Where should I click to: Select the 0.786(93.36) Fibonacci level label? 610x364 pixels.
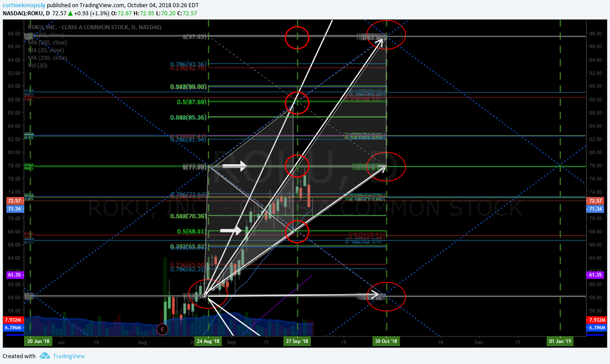point(188,64)
